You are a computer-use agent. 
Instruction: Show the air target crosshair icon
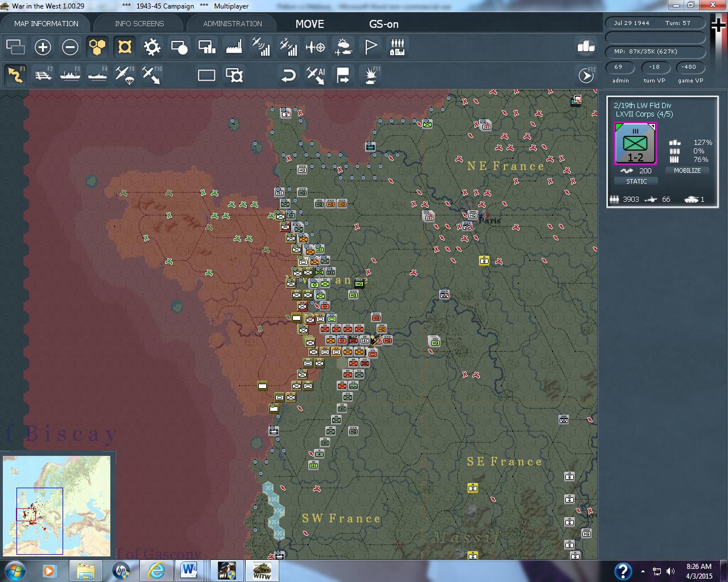click(316, 47)
